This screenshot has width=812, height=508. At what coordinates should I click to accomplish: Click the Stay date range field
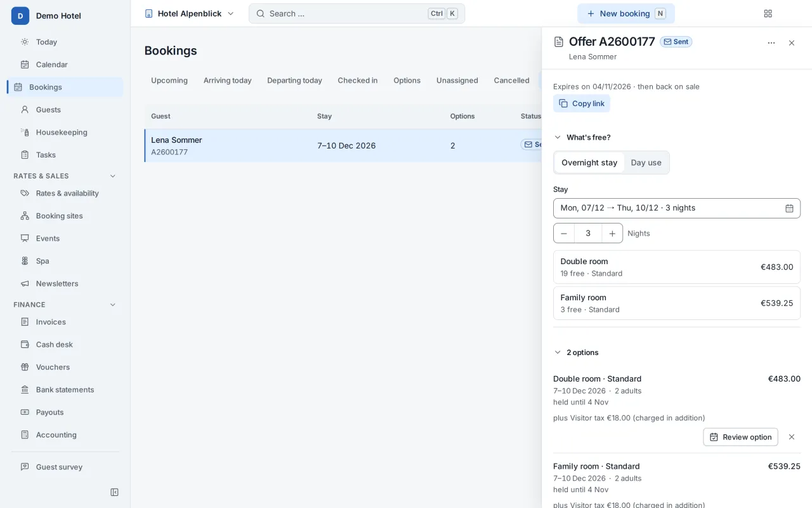(x=677, y=208)
